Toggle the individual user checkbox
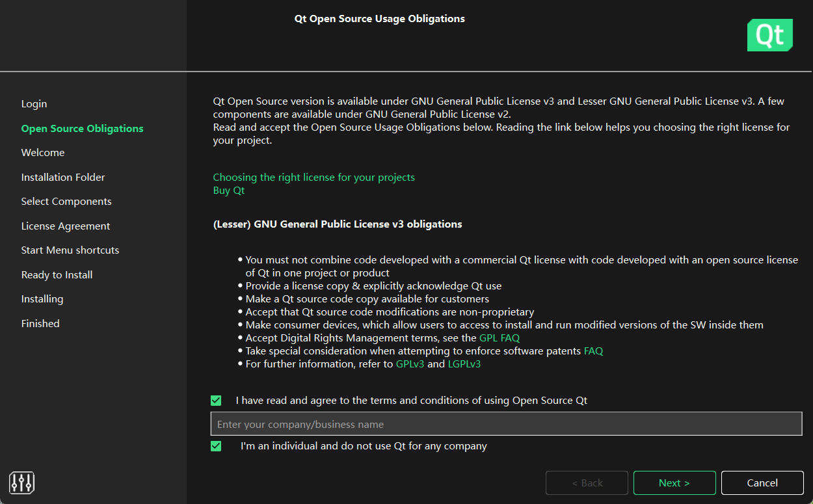813x504 pixels. [216, 446]
